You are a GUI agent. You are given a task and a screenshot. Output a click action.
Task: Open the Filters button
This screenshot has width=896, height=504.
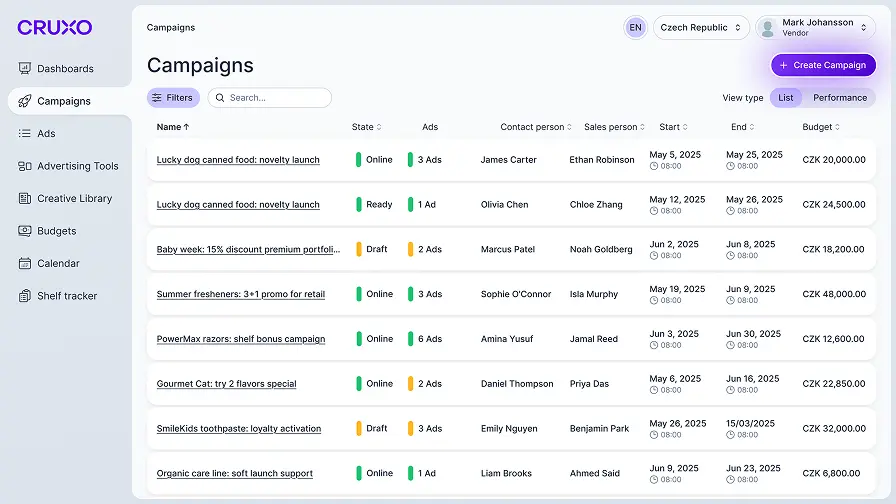[x=173, y=98]
